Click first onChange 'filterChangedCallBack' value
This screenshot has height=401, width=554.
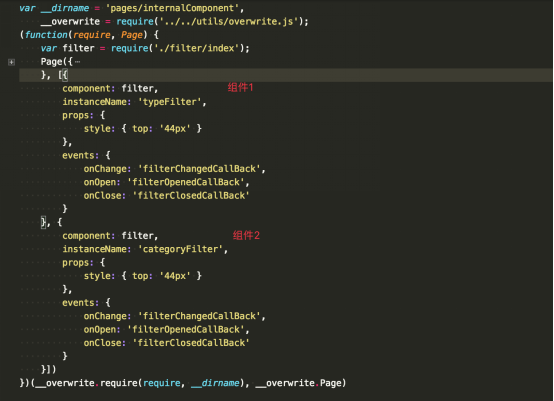pyautogui.click(x=199, y=169)
